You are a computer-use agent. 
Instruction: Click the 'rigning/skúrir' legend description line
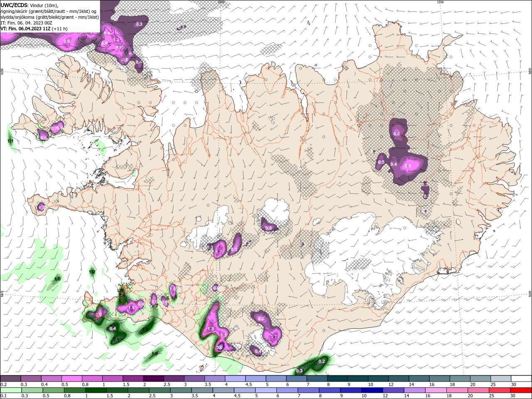(x=49, y=11)
